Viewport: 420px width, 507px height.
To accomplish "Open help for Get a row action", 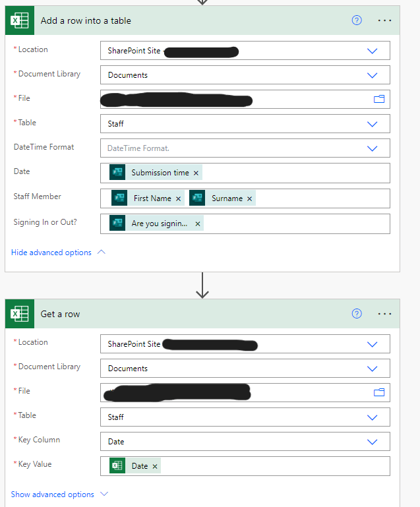I will [357, 314].
